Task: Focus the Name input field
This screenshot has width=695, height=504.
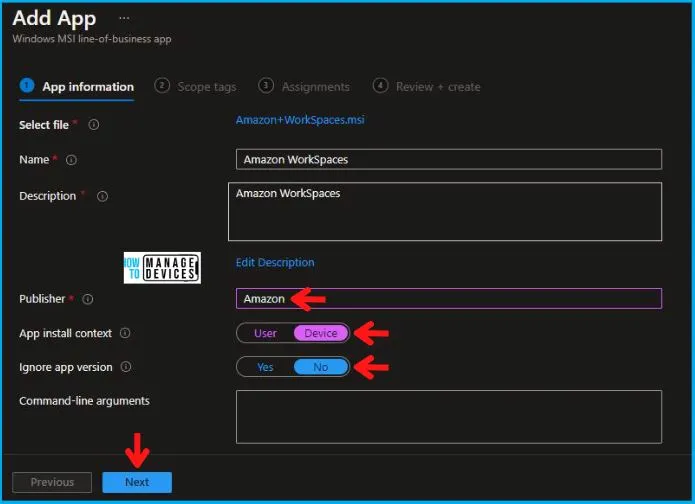Action: pos(449,160)
